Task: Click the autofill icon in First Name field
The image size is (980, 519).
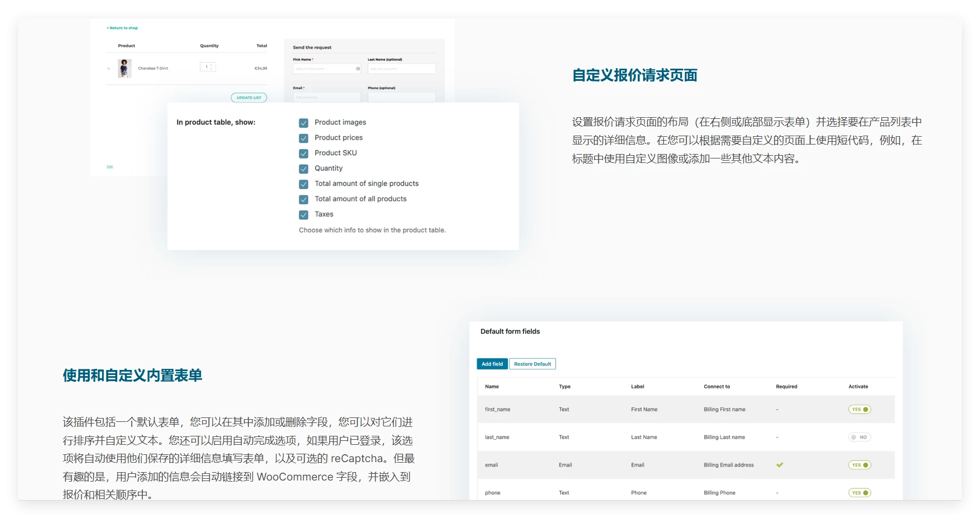Action: click(x=358, y=69)
